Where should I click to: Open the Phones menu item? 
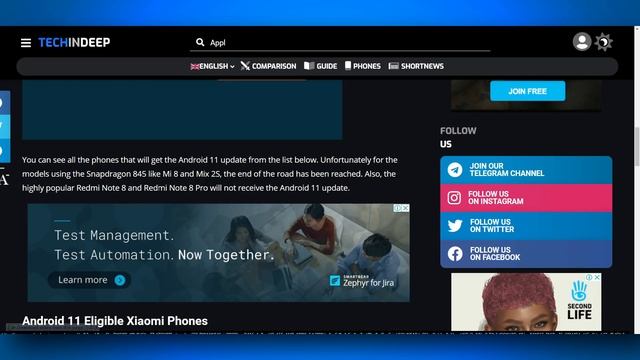tap(363, 66)
